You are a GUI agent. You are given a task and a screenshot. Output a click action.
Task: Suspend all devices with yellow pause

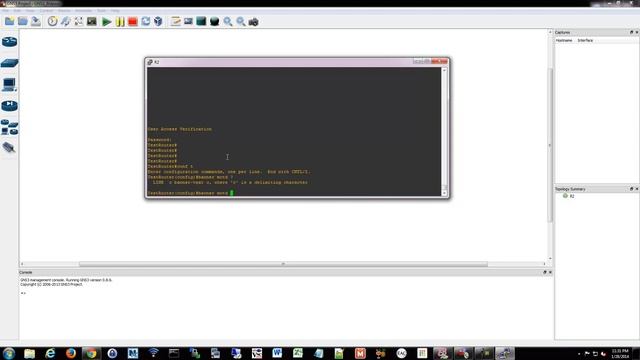click(x=120, y=21)
